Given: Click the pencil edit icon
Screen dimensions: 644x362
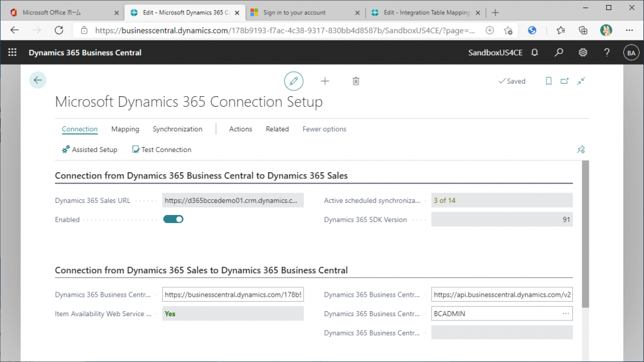Looking at the screenshot, I should (x=294, y=81).
